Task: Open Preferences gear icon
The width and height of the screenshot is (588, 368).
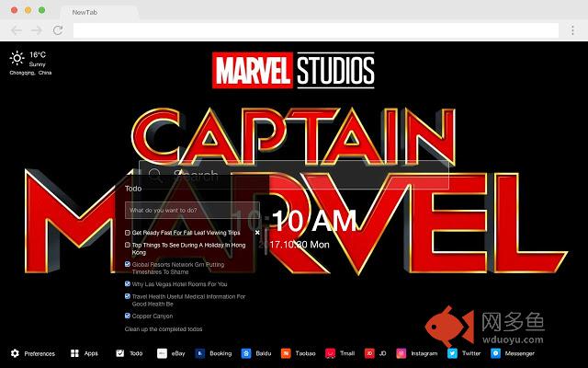Action: coord(15,353)
